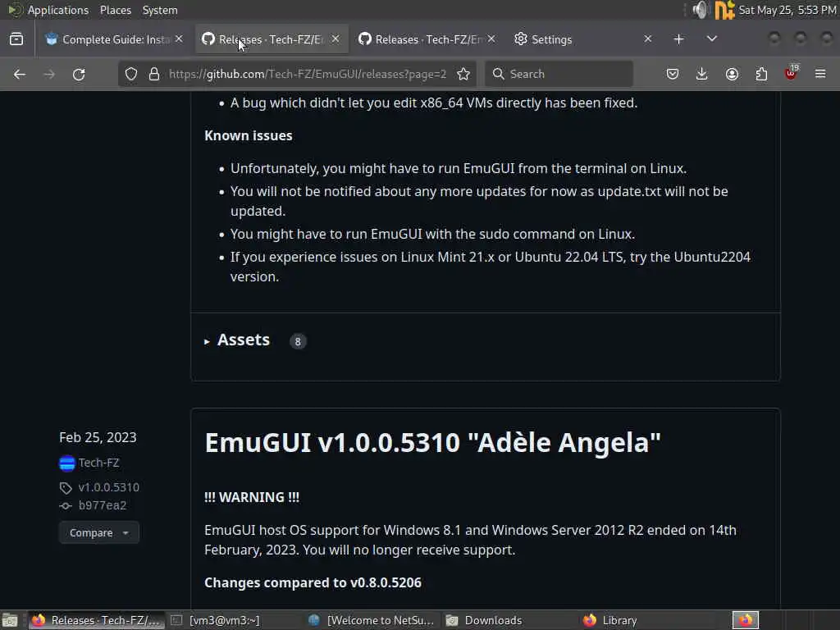Reload the current GitHub page

(79, 74)
